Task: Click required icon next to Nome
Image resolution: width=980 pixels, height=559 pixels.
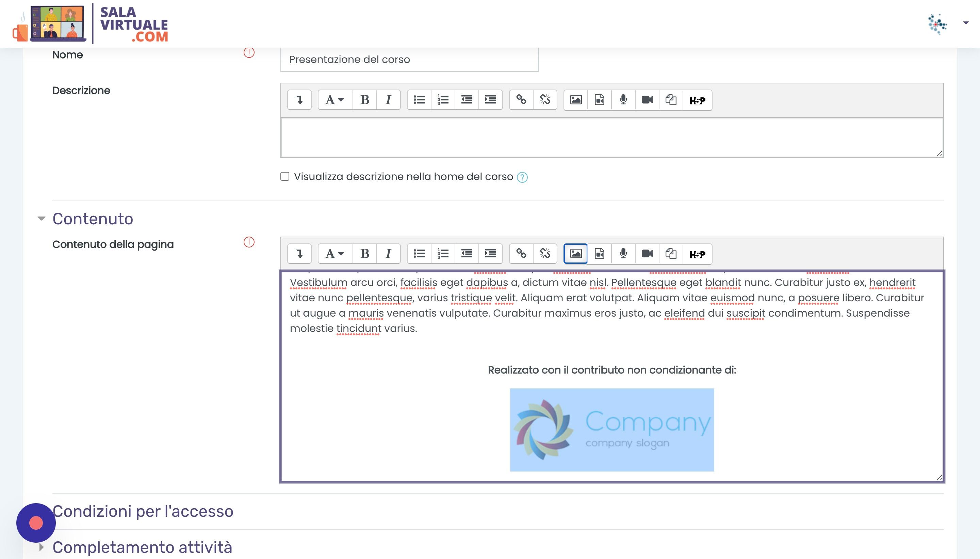Action: pyautogui.click(x=249, y=52)
